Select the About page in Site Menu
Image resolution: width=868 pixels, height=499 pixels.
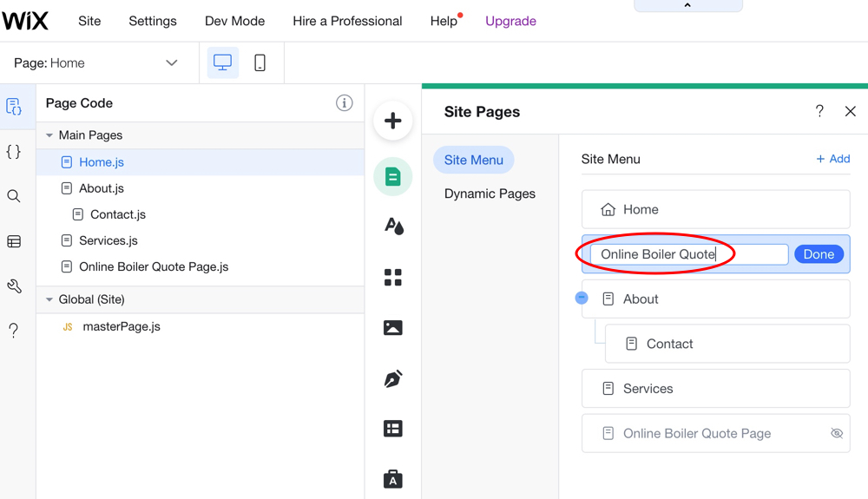[x=716, y=299]
